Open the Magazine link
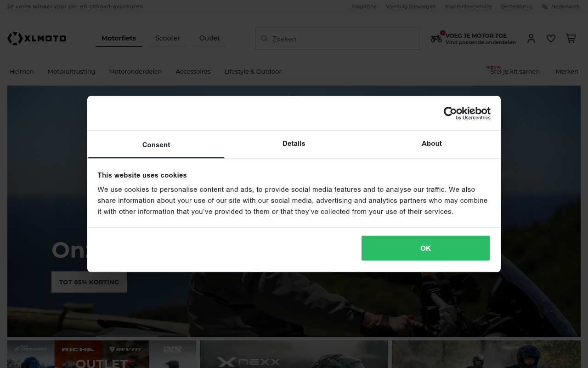Viewport: 588px width, 368px height. point(364,6)
